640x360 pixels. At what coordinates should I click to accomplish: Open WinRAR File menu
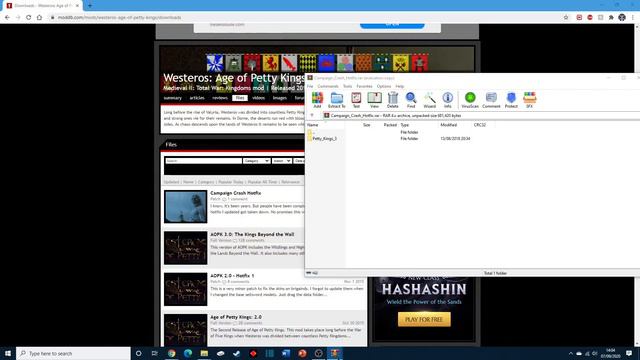click(310, 87)
